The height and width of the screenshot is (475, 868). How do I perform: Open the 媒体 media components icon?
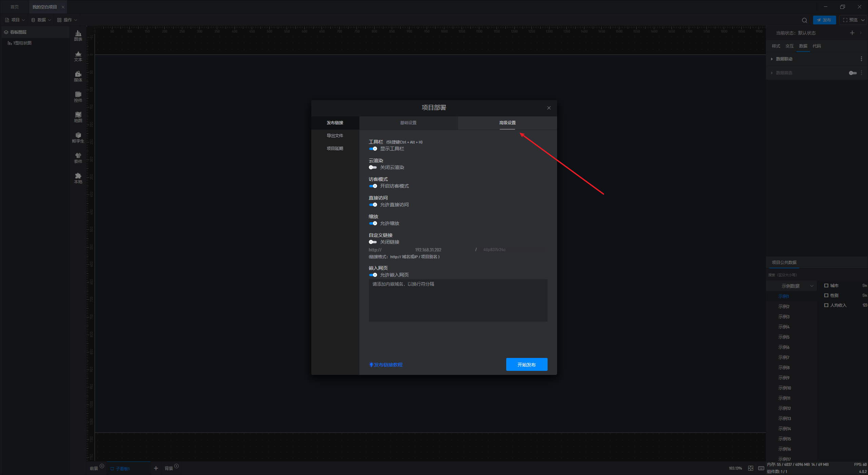(78, 76)
